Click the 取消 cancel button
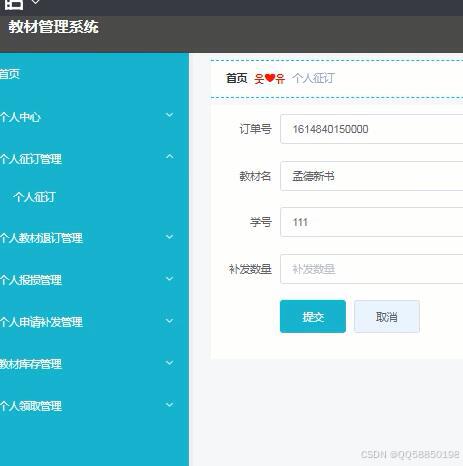The image size is (463, 466). [x=387, y=316]
